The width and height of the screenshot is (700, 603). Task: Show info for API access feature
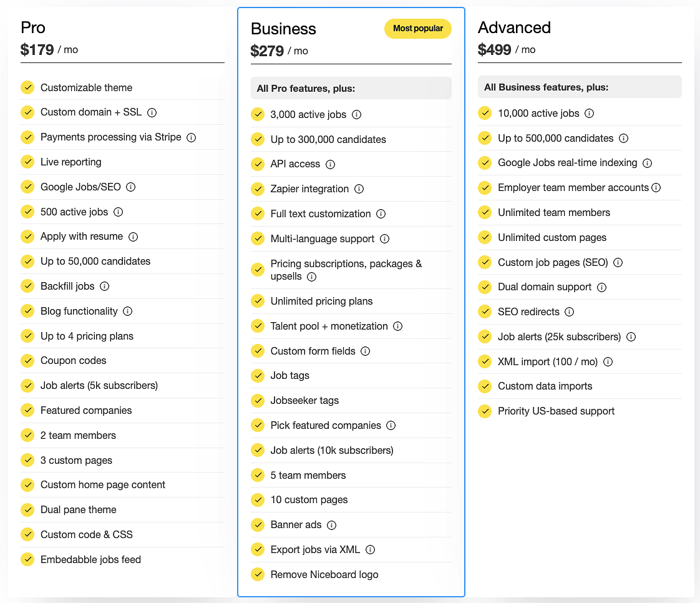(330, 164)
